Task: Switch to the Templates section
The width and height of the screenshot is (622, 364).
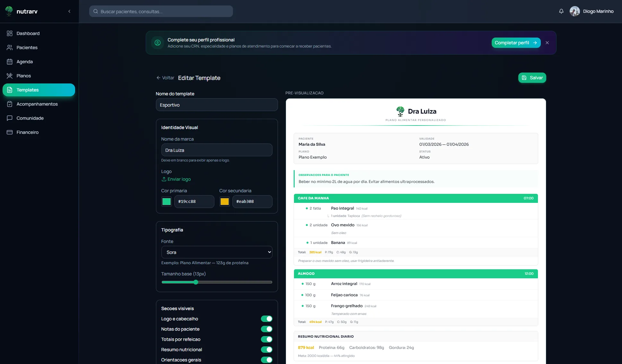Action: (x=27, y=90)
